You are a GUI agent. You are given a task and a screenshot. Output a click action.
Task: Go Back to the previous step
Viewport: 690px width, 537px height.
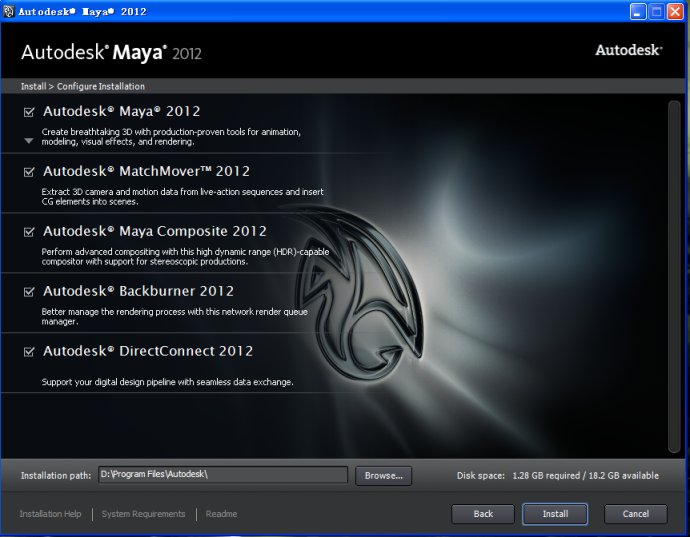(x=483, y=514)
